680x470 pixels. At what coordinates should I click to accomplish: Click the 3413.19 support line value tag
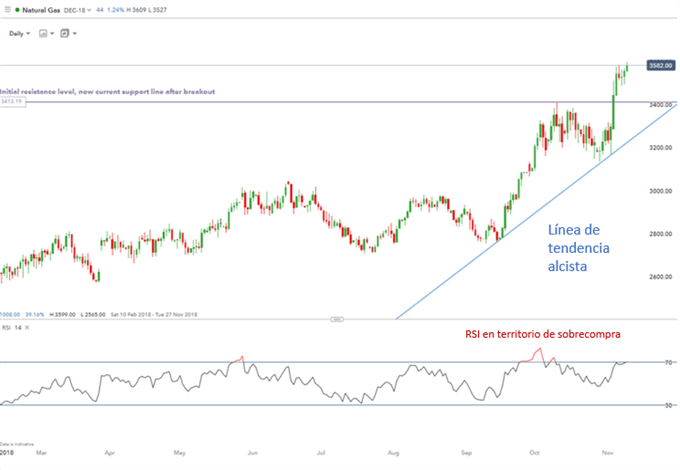(12, 101)
